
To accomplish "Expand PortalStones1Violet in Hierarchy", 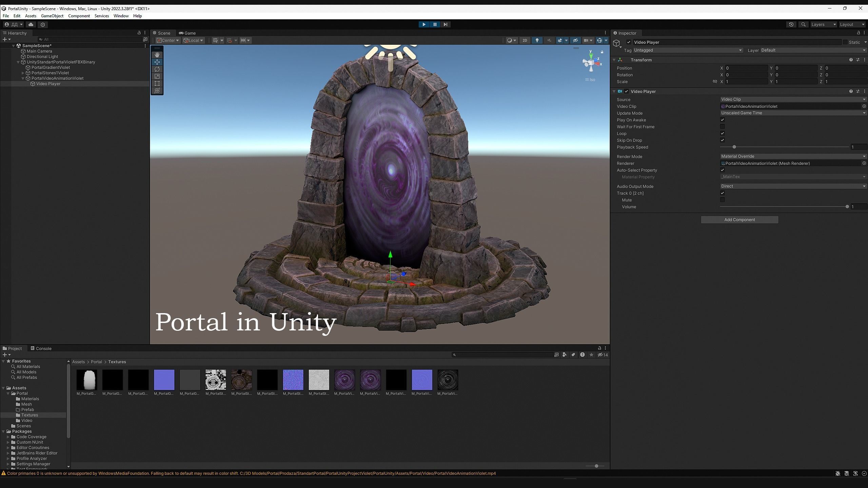I will coord(23,73).
